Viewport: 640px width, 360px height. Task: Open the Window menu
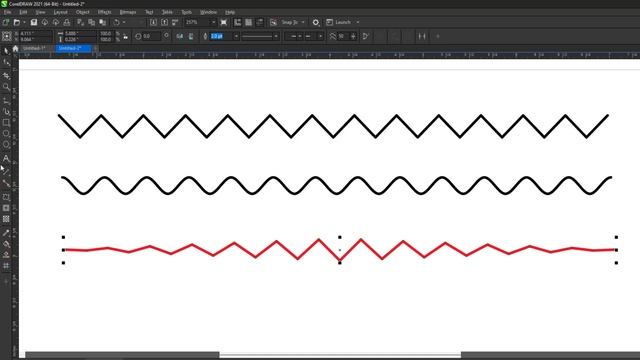point(209,12)
